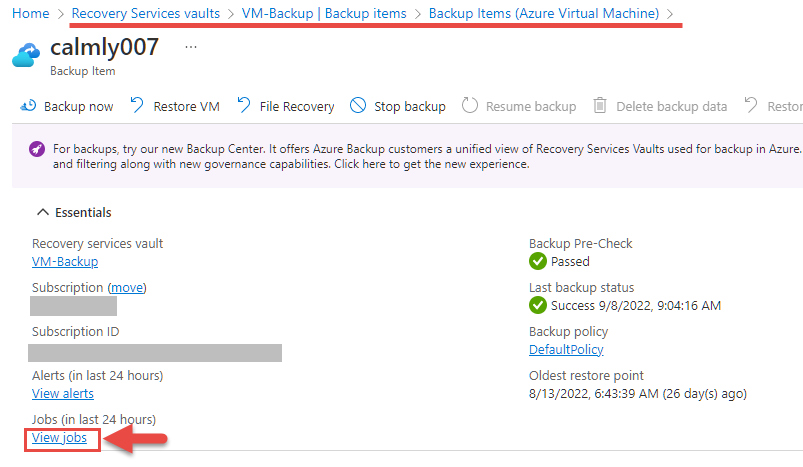Viewport: 803px width, 467px height.
Task: Click the File Recovery label
Action: (x=297, y=107)
